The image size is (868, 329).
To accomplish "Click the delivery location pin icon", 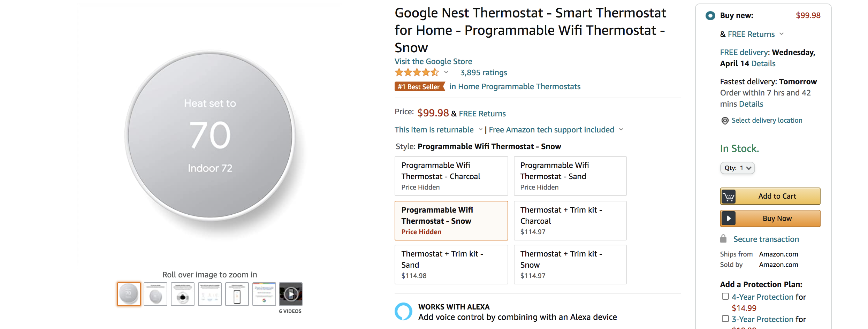I will 725,120.
